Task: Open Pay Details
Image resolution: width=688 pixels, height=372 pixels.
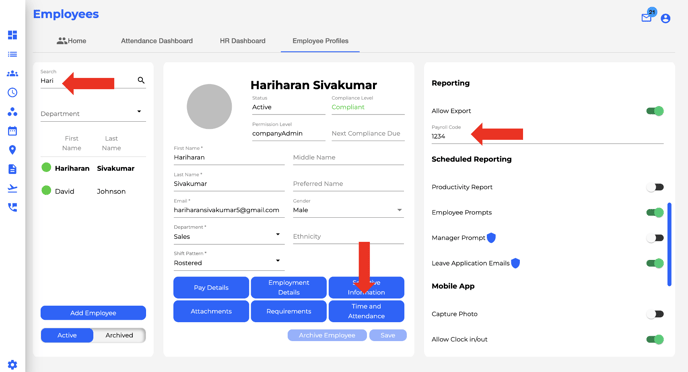Action: pyautogui.click(x=211, y=287)
